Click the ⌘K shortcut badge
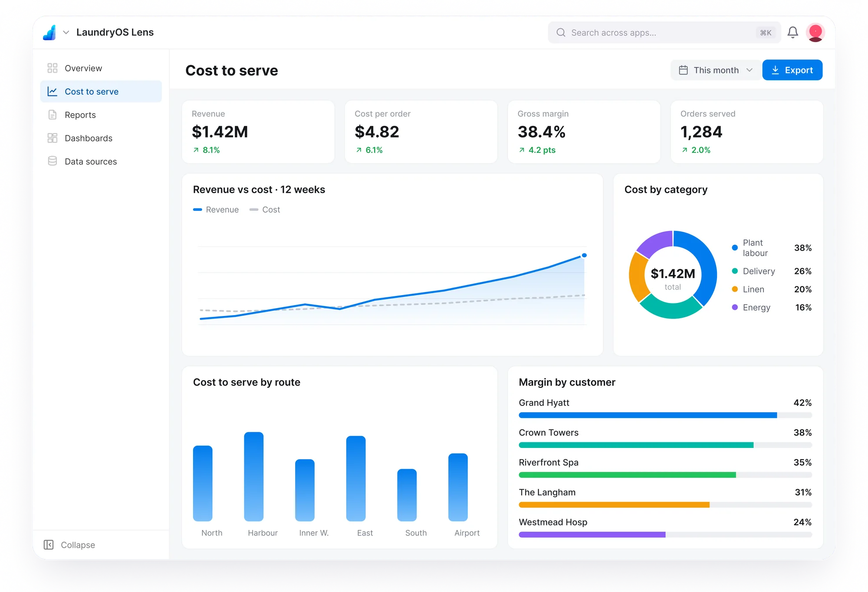868x592 pixels. pos(766,33)
